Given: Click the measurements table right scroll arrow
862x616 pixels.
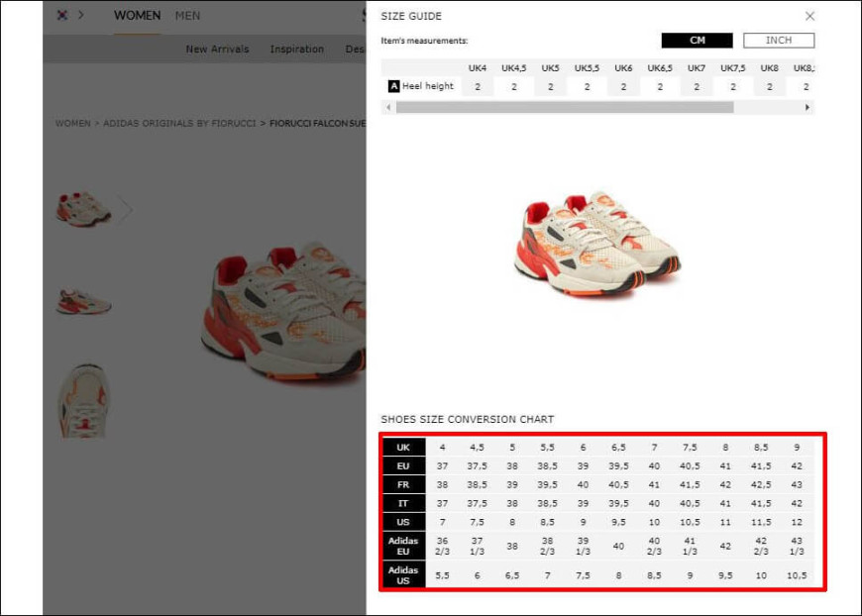Looking at the screenshot, I should 808,107.
